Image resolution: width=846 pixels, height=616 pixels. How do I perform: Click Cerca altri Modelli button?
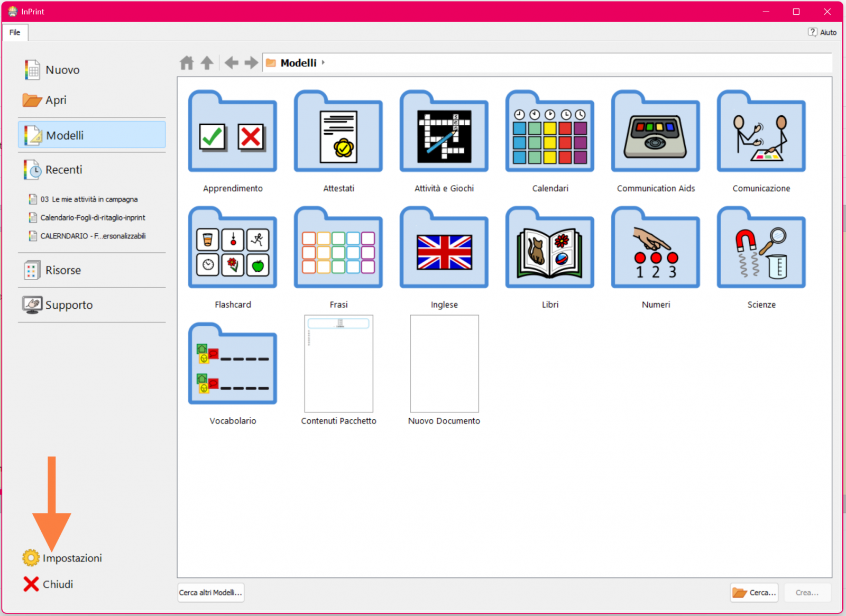click(x=210, y=593)
